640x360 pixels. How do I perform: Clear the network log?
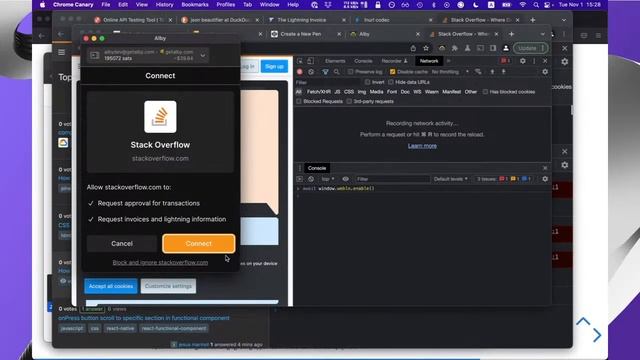(311, 72)
